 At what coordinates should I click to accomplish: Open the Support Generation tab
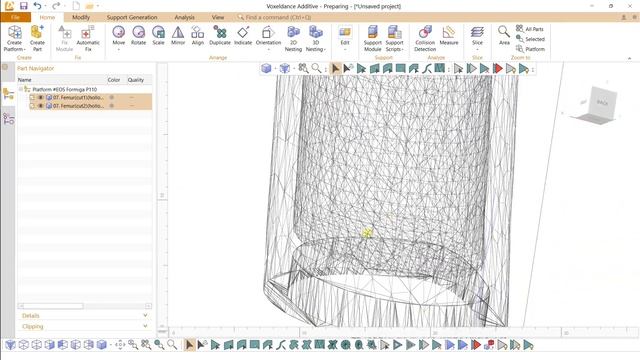click(132, 17)
